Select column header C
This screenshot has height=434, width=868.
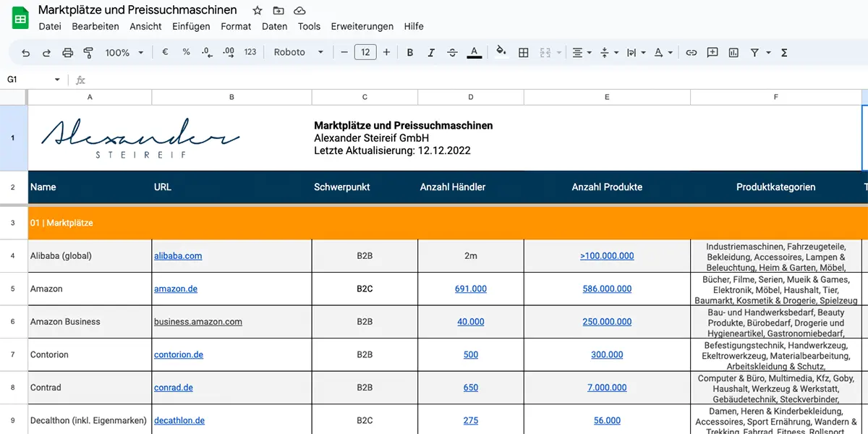point(365,97)
